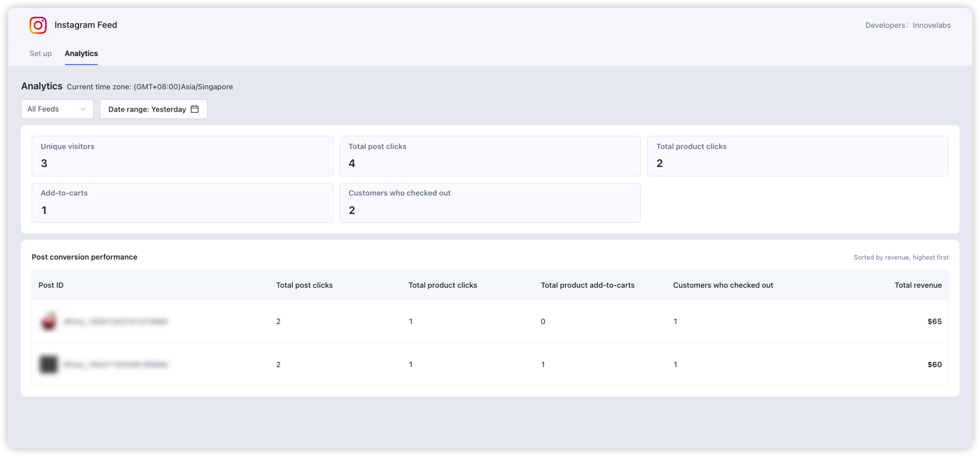This screenshot has height=456, width=980.
Task: Click the Post ID column header
Action: point(51,285)
